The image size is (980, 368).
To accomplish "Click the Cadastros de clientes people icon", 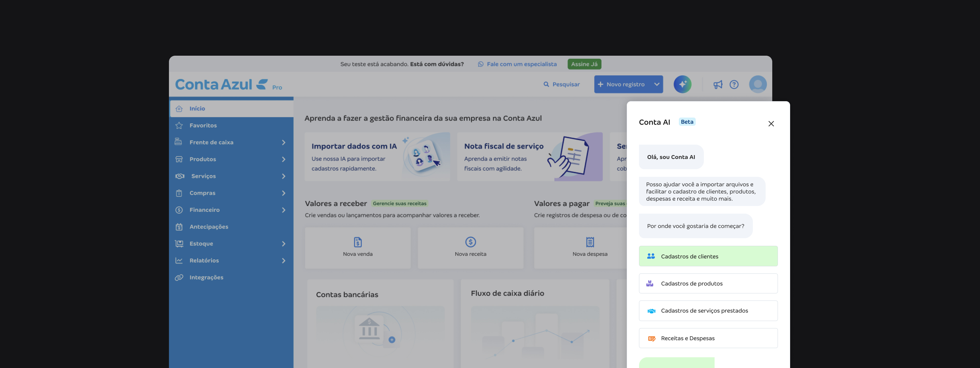I will pos(651,256).
